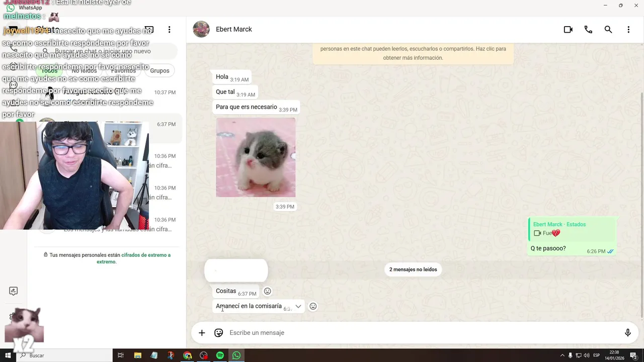
Task: Open File Explorer from the taskbar
Action: 137,355
